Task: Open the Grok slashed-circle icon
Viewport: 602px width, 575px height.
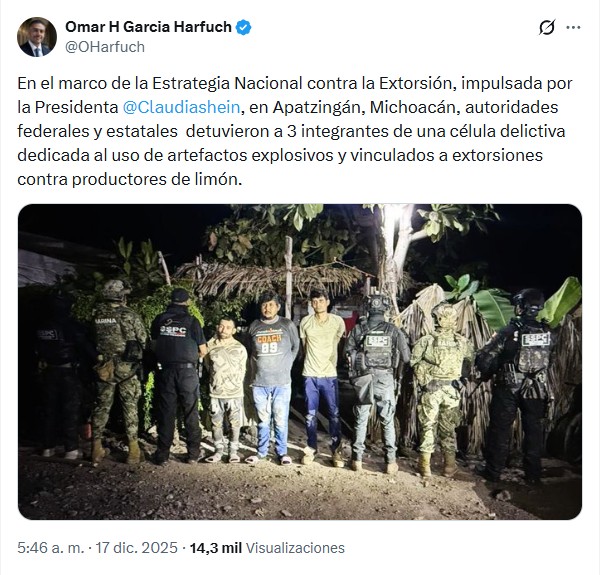Action: (547, 28)
